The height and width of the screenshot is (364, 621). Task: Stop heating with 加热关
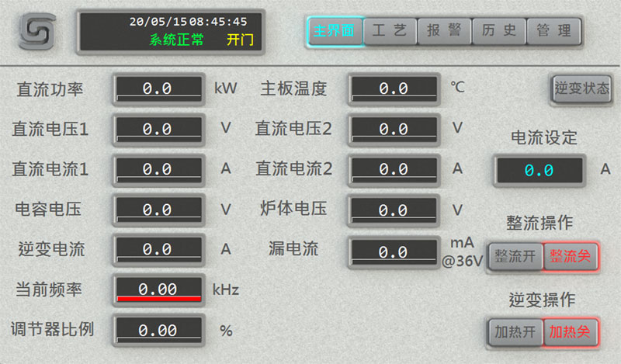pos(571,332)
